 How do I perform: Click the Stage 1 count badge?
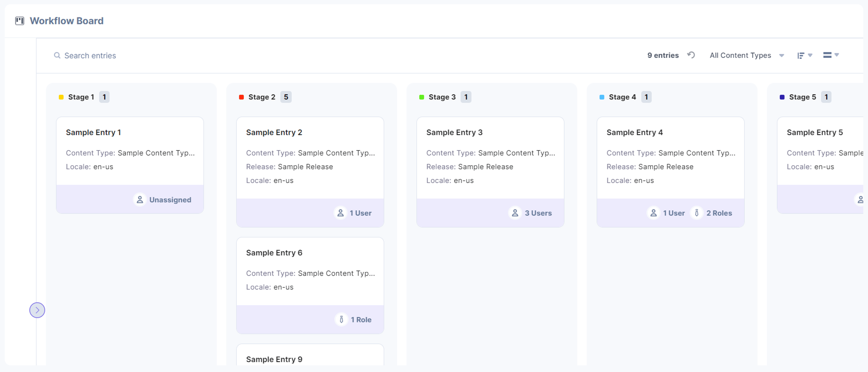point(104,97)
